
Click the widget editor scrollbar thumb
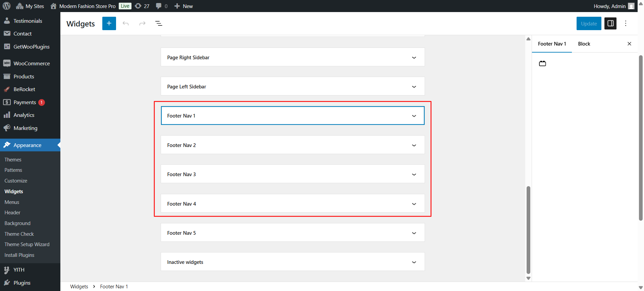(528, 230)
